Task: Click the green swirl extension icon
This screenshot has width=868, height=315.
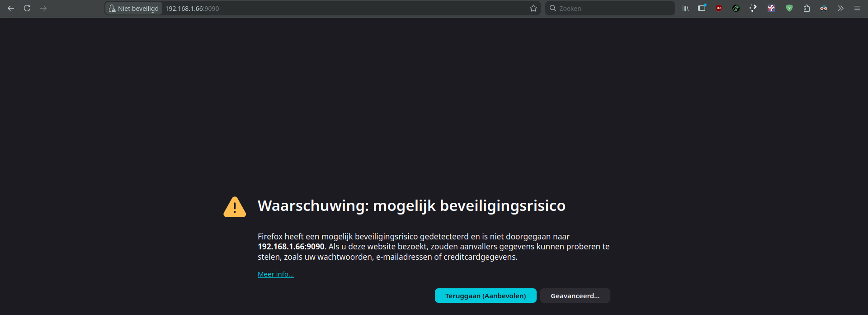Action: tap(736, 8)
